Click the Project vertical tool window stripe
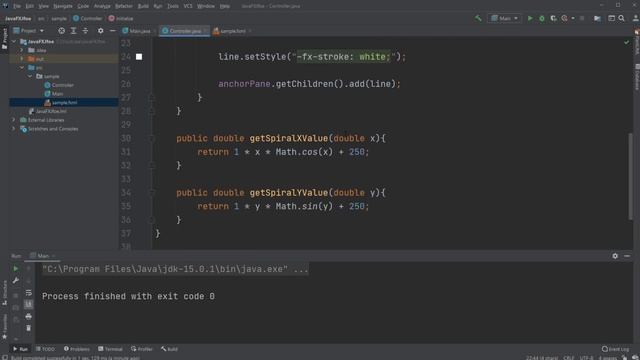Viewport: 640px width, 360px height. pos(4,39)
